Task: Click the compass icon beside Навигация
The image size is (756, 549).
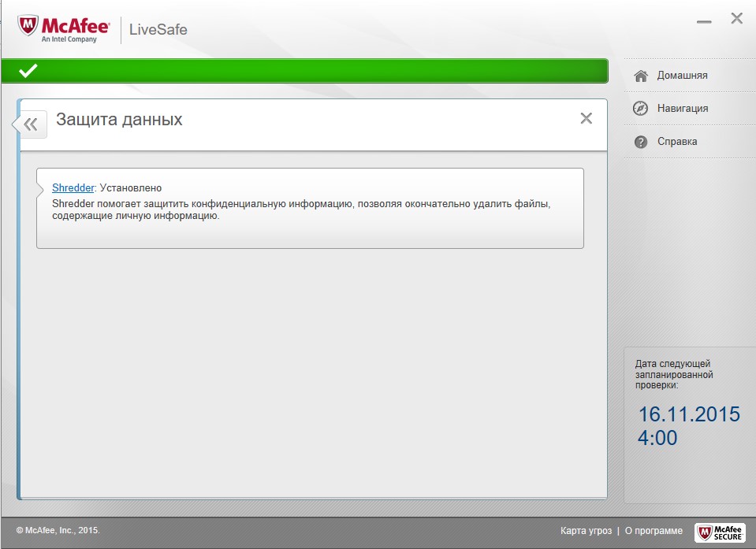Action: 640,109
